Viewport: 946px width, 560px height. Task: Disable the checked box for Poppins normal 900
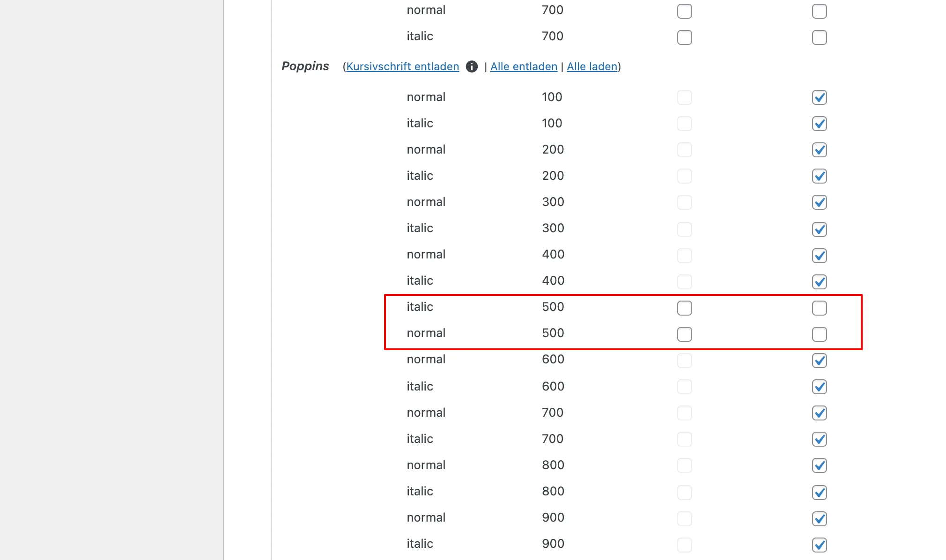pos(819,519)
